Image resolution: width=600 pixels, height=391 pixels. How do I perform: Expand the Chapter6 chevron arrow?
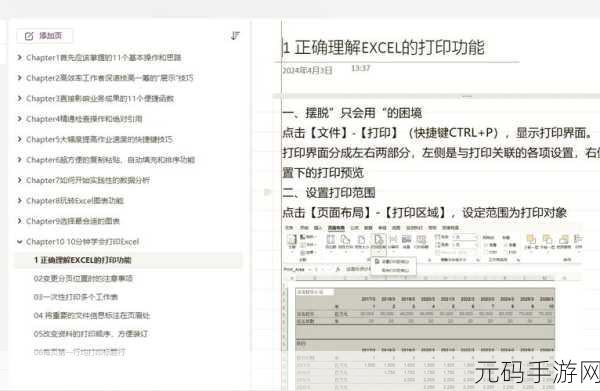pyautogui.click(x=20, y=160)
